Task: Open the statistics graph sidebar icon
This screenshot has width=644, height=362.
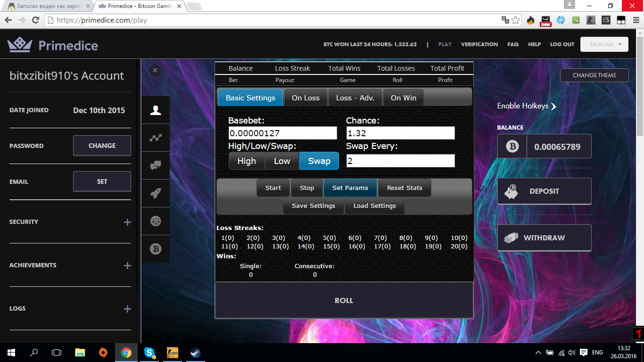Action: pos(156,138)
